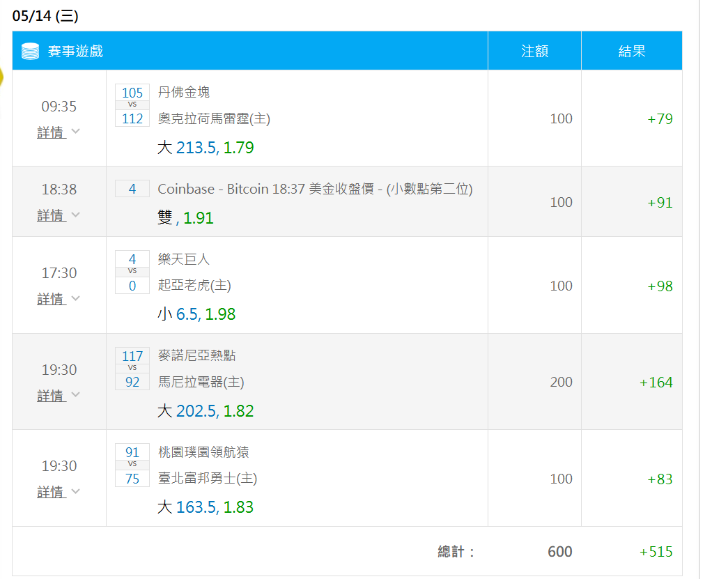This screenshot has height=579, width=728.
Task: Click the bet line 大 163.5, 1.83
Action: [x=206, y=507]
